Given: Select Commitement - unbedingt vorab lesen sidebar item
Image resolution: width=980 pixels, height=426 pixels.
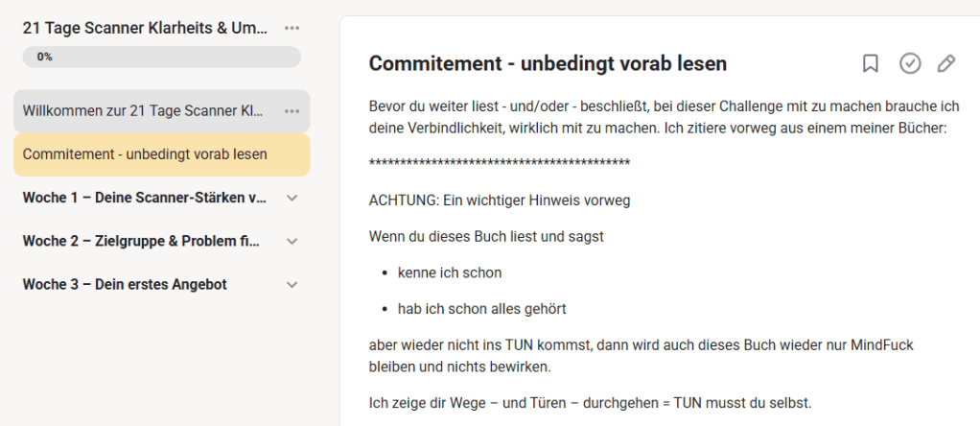Looking at the screenshot, I should pos(145,154).
